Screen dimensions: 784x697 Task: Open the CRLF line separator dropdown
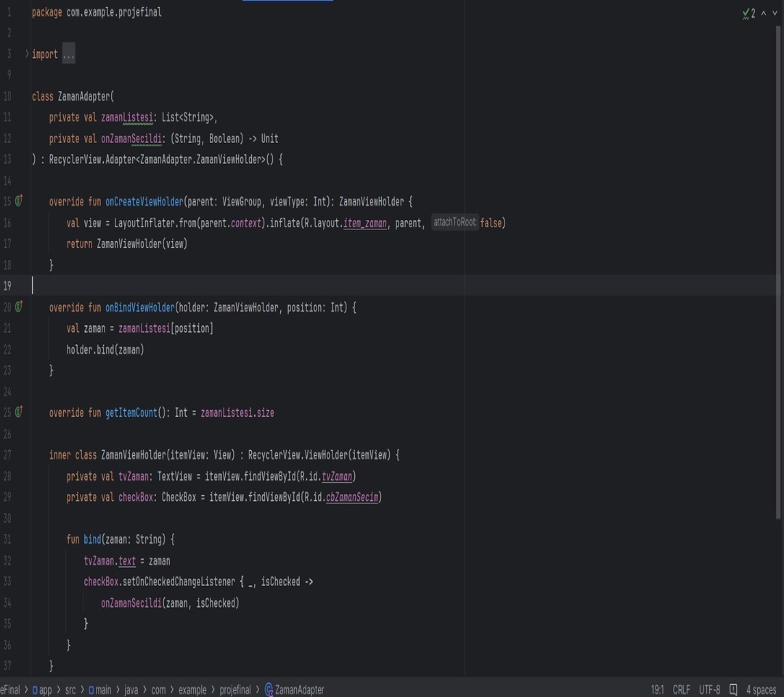click(x=681, y=690)
